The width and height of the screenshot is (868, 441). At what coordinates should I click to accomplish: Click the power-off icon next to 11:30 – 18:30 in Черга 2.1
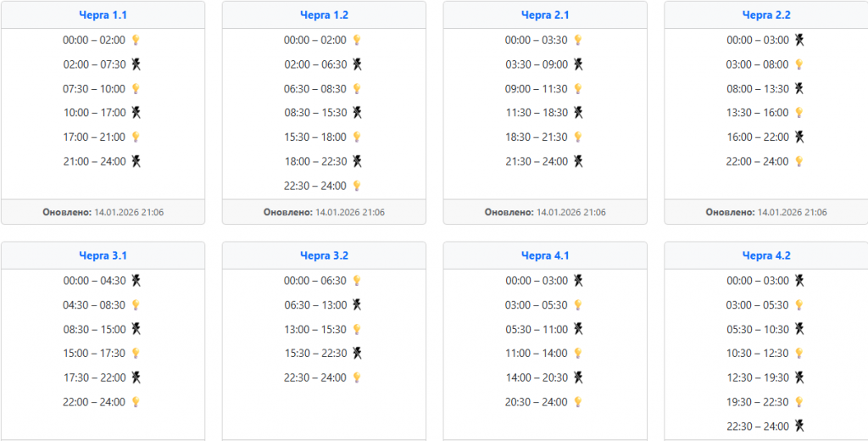(x=578, y=113)
